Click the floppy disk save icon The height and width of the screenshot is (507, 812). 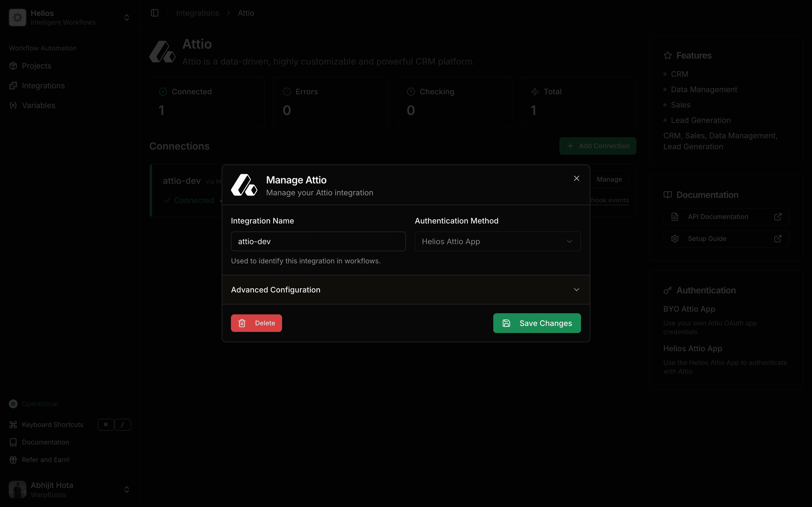pos(506,323)
